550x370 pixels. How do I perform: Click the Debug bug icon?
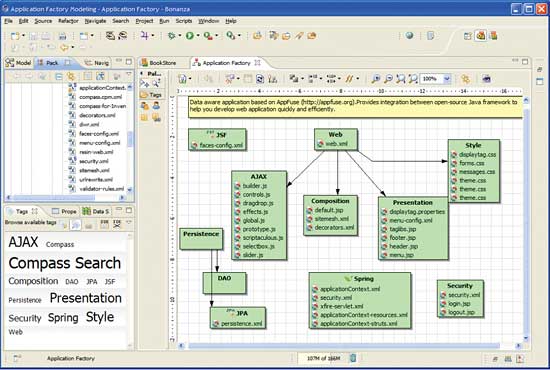click(172, 35)
